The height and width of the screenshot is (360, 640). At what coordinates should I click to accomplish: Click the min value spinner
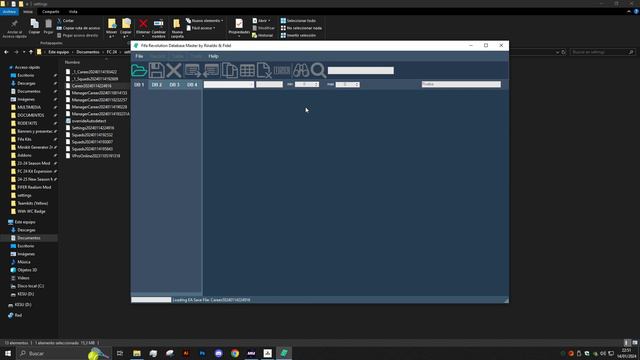tap(307, 84)
